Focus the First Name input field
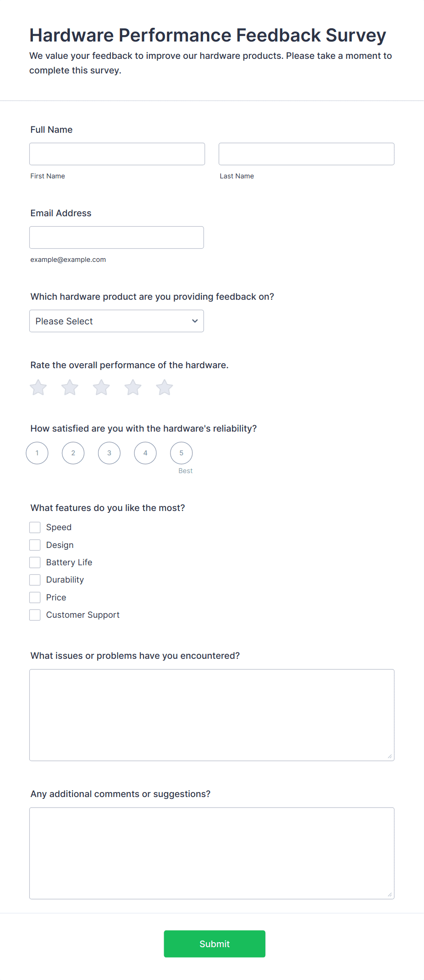 [117, 154]
